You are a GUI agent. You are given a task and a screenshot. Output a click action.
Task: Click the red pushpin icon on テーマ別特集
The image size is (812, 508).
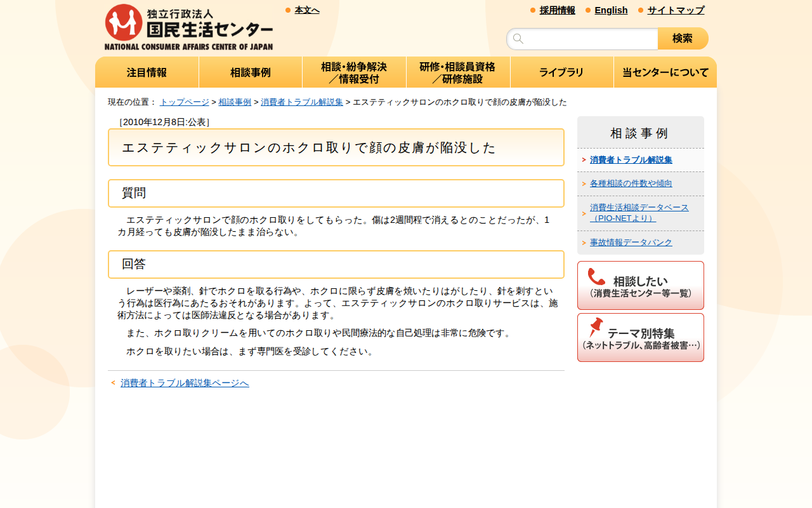(x=596, y=328)
